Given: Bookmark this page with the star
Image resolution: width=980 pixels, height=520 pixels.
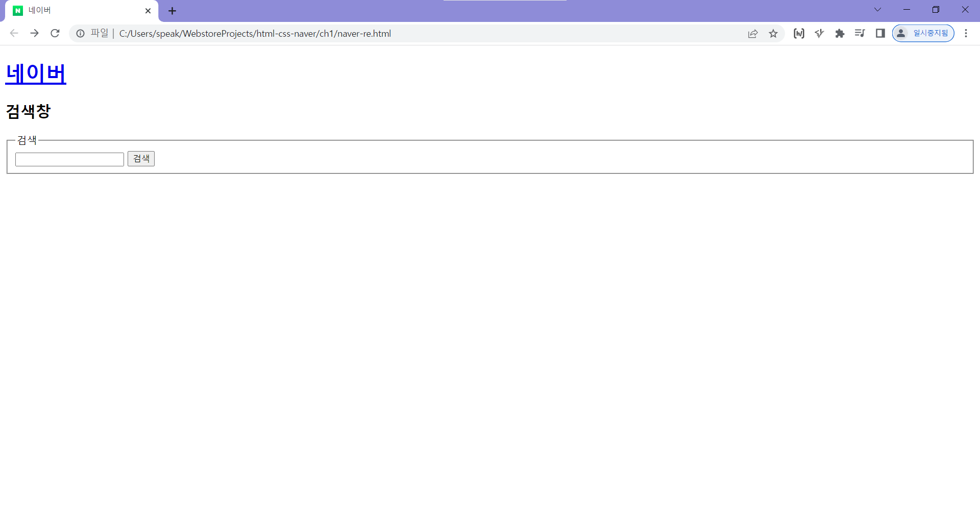Looking at the screenshot, I should tap(773, 33).
